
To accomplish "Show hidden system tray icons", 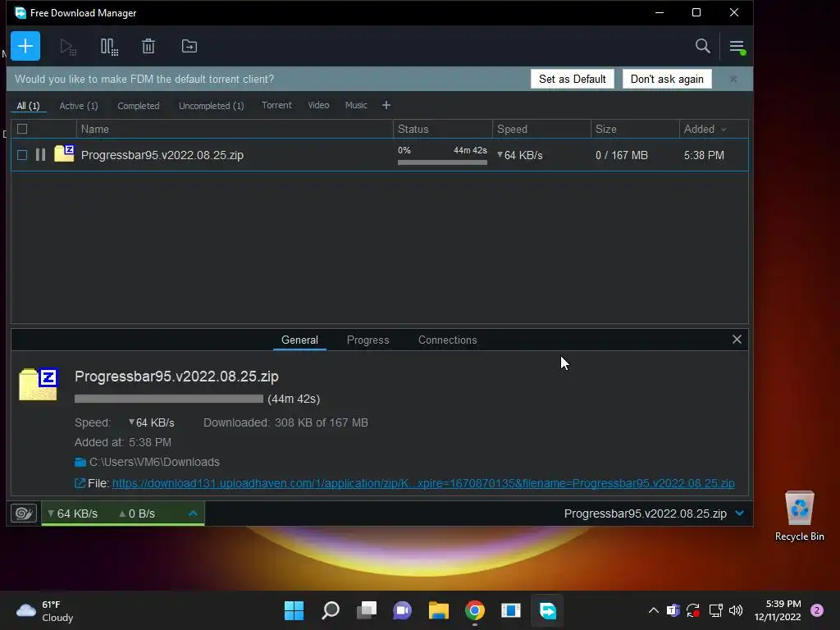I will 653,610.
